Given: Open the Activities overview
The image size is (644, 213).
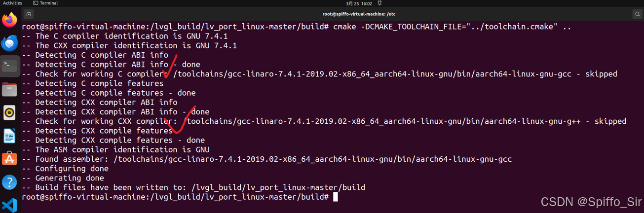Looking at the screenshot, I should point(12,3).
